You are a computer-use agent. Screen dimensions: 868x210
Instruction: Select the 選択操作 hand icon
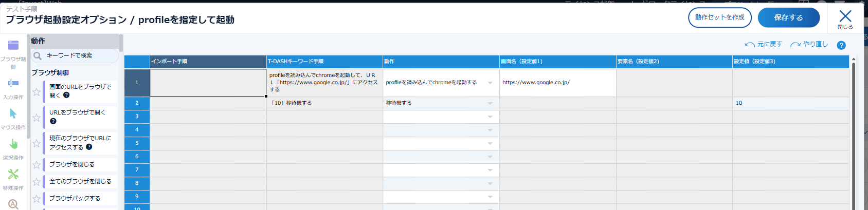coord(13,144)
